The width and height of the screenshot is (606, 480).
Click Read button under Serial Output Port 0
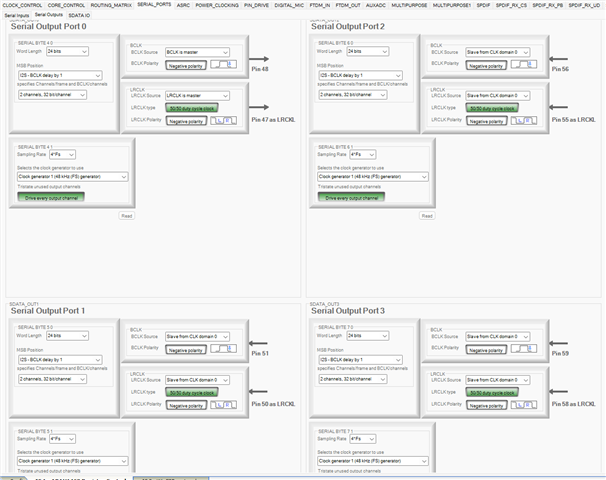pyautogui.click(x=127, y=216)
